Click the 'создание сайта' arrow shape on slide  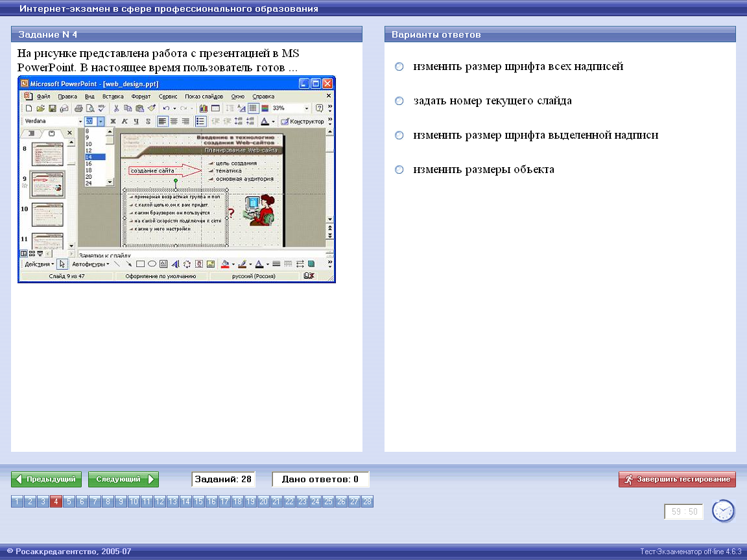click(x=165, y=170)
